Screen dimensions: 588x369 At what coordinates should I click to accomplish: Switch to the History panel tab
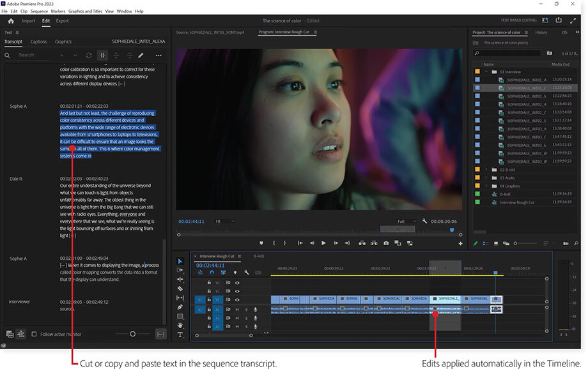pos(541,33)
